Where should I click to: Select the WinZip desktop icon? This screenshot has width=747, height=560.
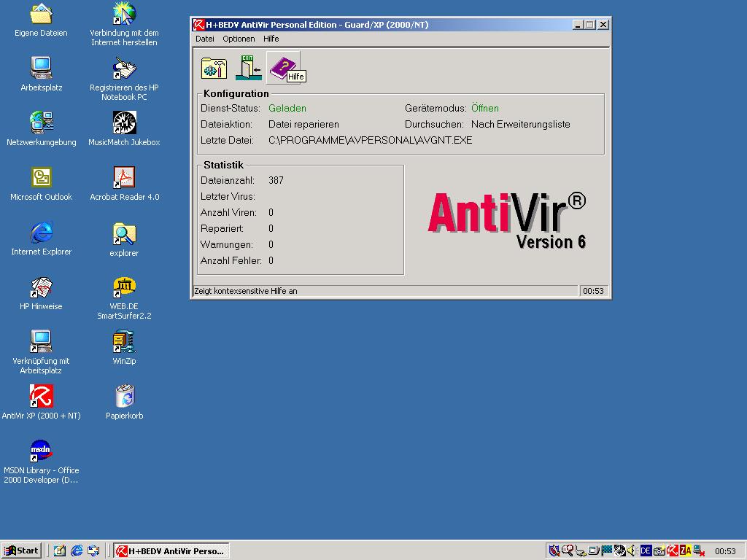coord(124,348)
